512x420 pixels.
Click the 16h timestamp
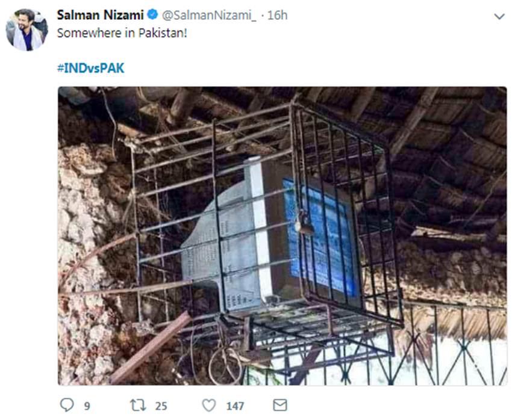pyautogui.click(x=277, y=16)
